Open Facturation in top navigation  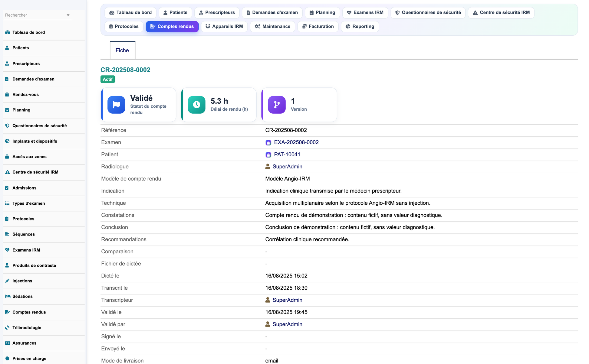(x=318, y=27)
